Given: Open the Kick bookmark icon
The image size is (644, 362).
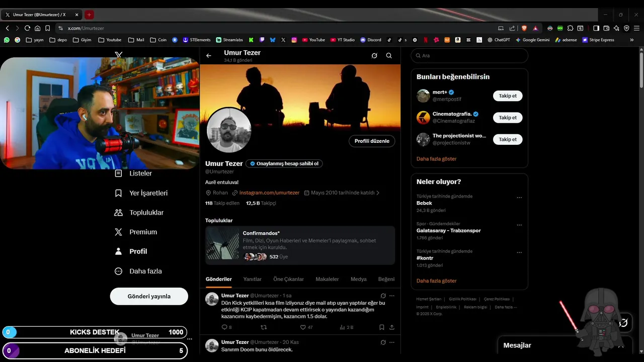Looking at the screenshot, I should pyautogui.click(x=252, y=40).
